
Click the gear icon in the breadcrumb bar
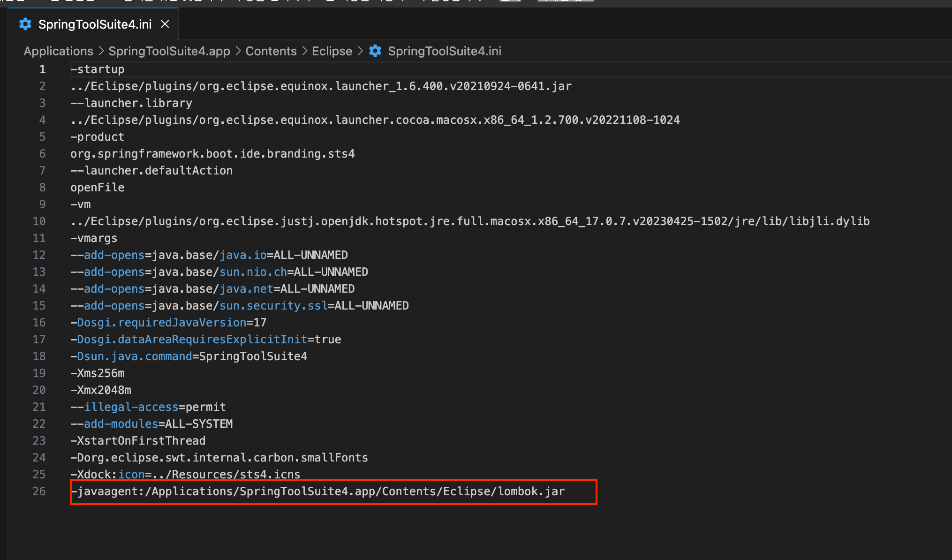pyautogui.click(x=375, y=51)
